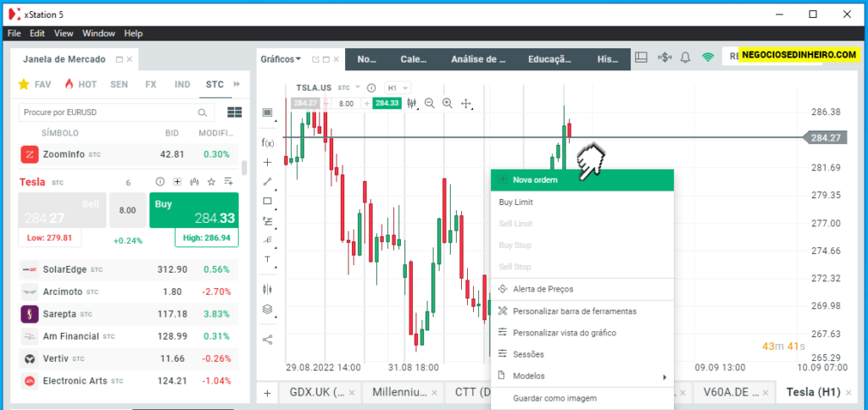Click the Tesla Buy 284.33 button
The height and width of the screenshot is (410, 868).
194,210
